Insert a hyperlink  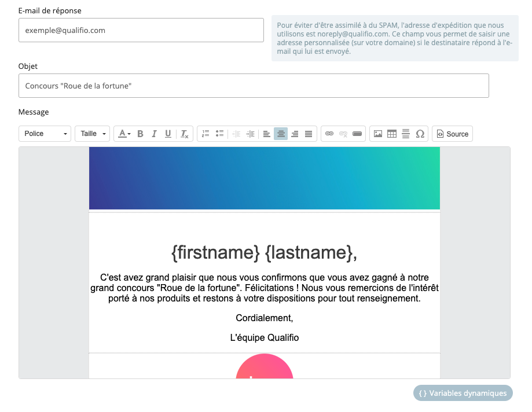[329, 134]
